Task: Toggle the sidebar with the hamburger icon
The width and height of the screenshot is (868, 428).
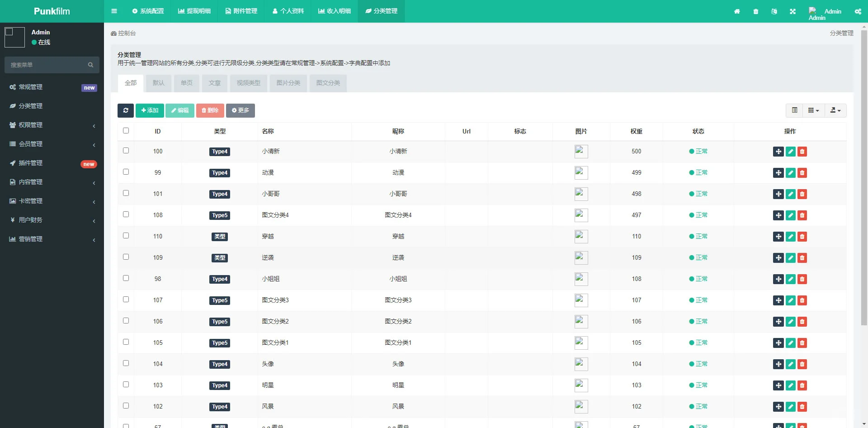Action: coord(114,11)
